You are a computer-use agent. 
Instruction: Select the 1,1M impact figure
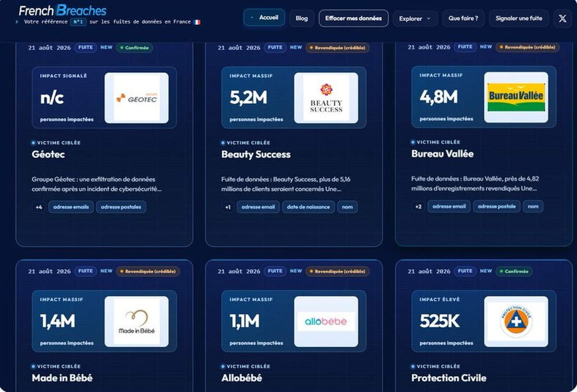pyautogui.click(x=245, y=321)
